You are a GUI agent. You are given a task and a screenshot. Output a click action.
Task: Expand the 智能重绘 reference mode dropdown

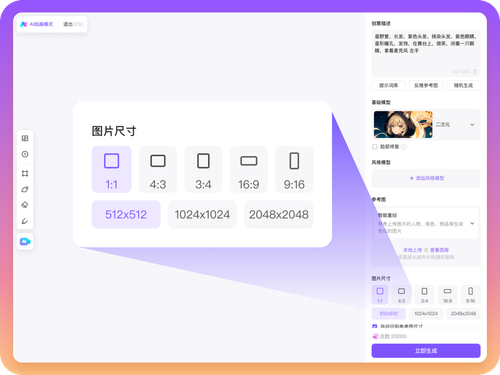(x=472, y=223)
